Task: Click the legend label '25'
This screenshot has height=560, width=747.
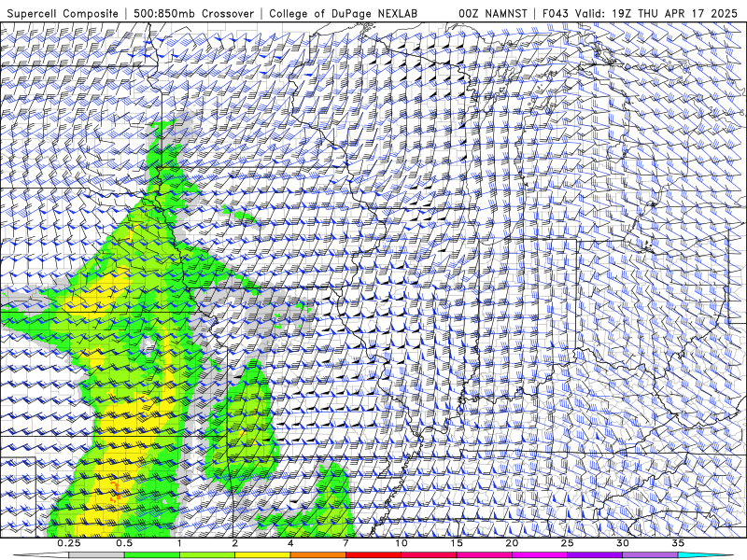Action: [x=568, y=543]
